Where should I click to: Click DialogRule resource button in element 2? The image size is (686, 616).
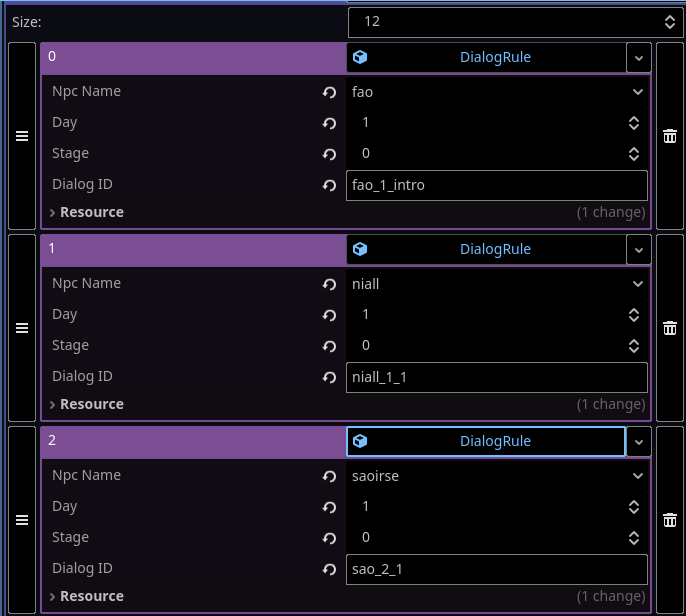pos(486,441)
